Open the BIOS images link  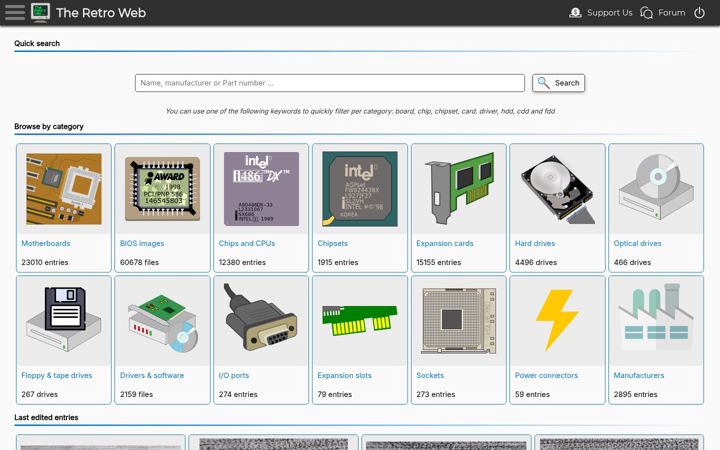click(142, 243)
